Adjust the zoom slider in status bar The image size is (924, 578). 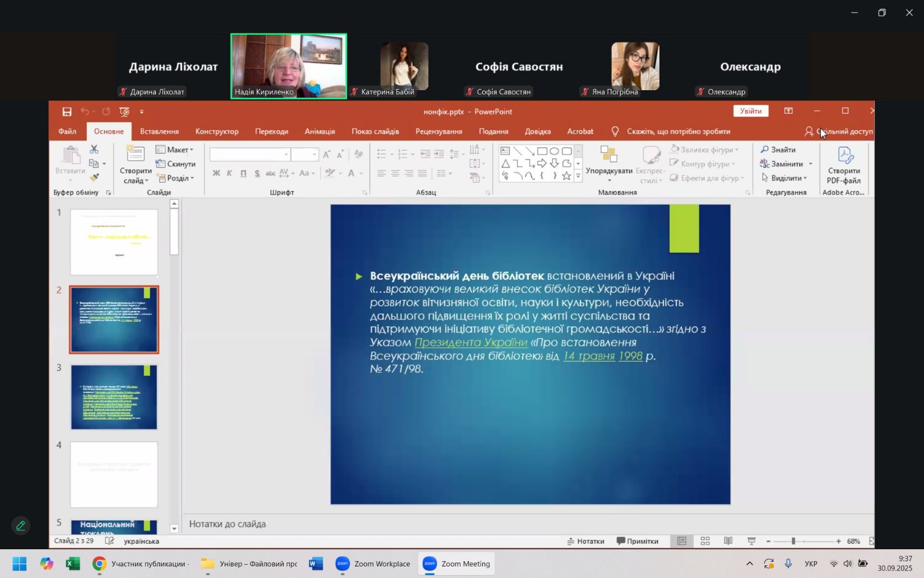click(793, 541)
